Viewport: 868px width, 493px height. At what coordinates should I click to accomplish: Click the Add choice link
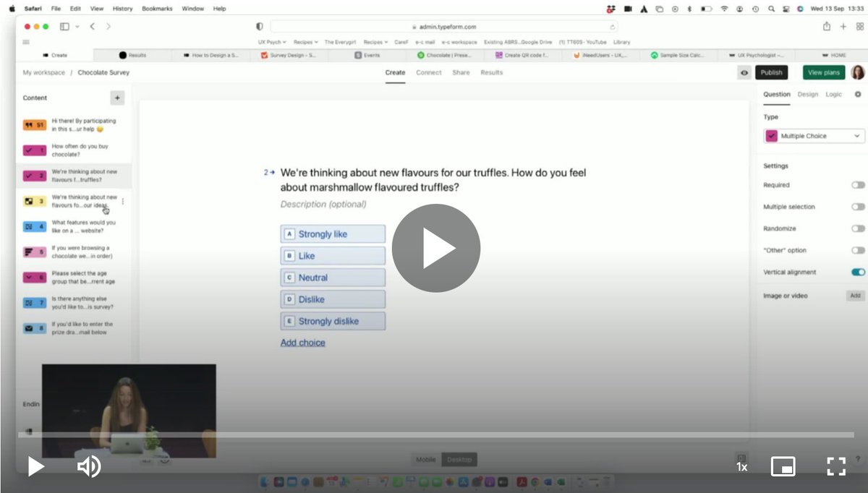[302, 343]
